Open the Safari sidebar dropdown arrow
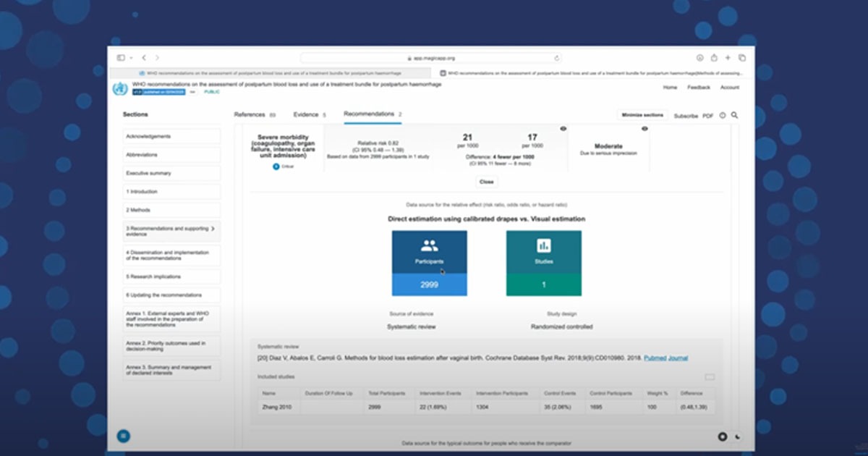The width and height of the screenshot is (868, 456). tap(131, 58)
